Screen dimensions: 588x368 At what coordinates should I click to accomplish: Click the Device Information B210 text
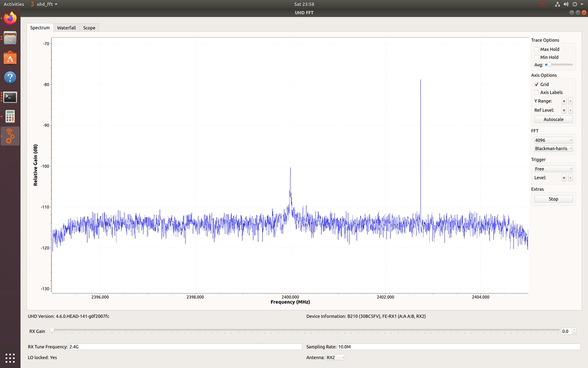tap(366, 316)
